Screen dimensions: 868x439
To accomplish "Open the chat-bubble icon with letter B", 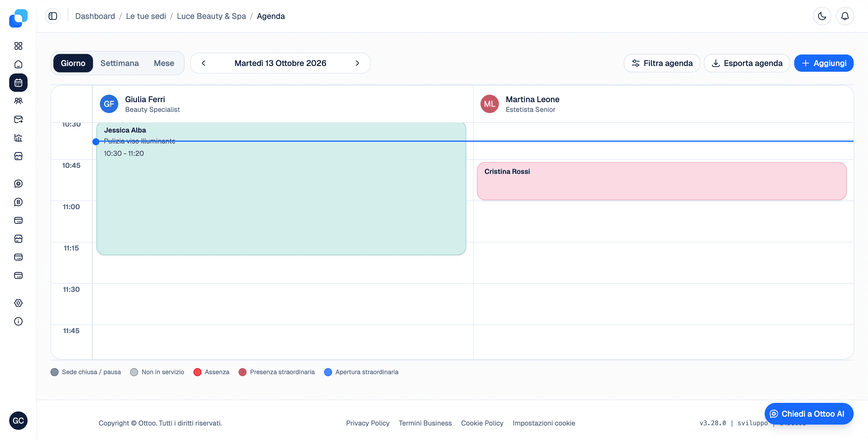I will [18, 202].
